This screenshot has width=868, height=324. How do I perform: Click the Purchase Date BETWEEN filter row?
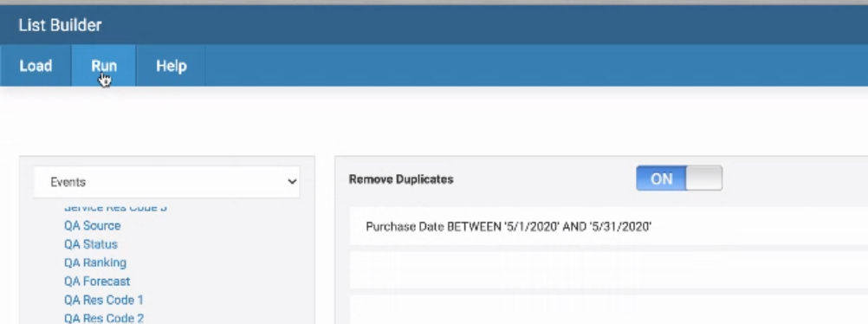609,226
